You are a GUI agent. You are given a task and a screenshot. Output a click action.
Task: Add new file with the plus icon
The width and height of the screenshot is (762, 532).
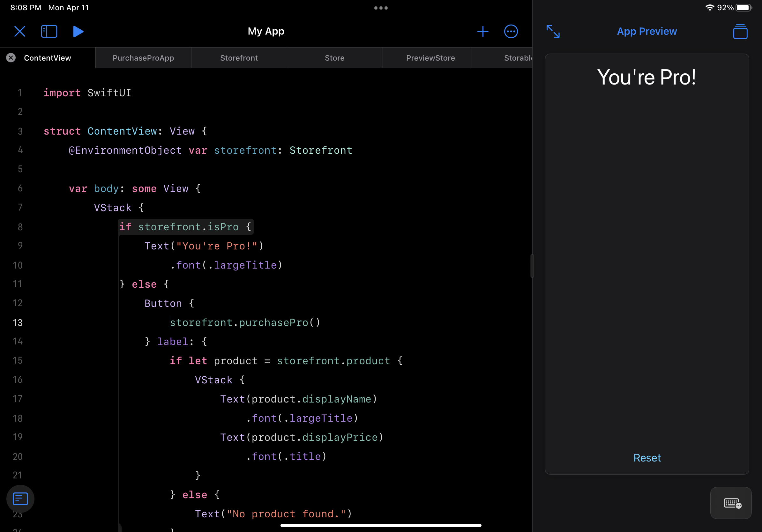click(482, 32)
